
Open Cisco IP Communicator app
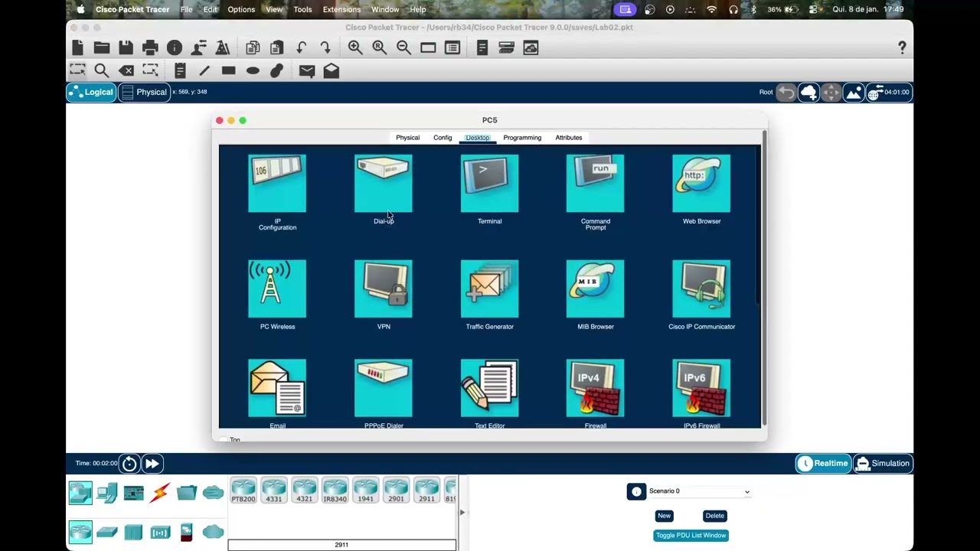[701, 289]
